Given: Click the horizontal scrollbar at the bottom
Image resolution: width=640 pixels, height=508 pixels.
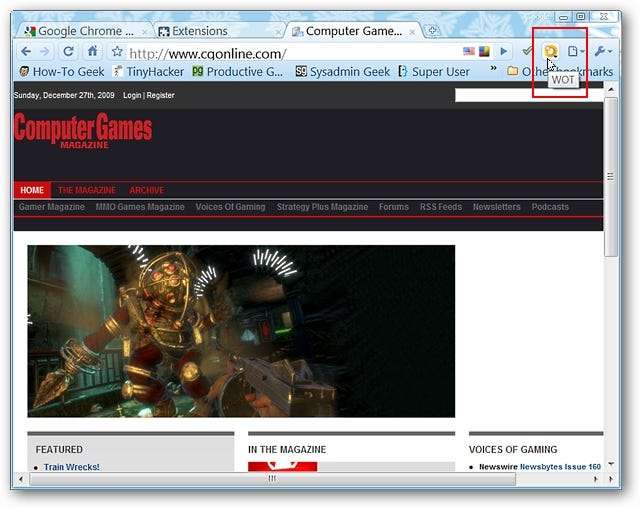Looking at the screenshot, I should coord(270,479).
